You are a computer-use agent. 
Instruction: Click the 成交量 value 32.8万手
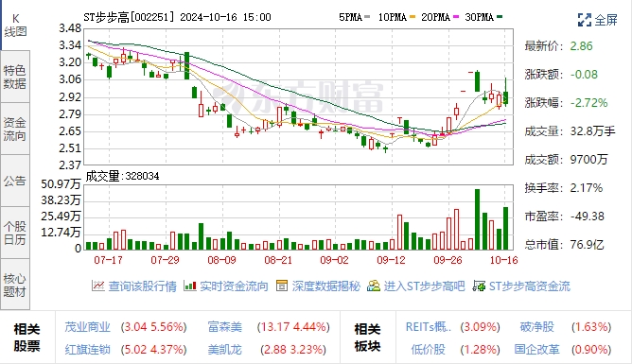coord(592,131)
